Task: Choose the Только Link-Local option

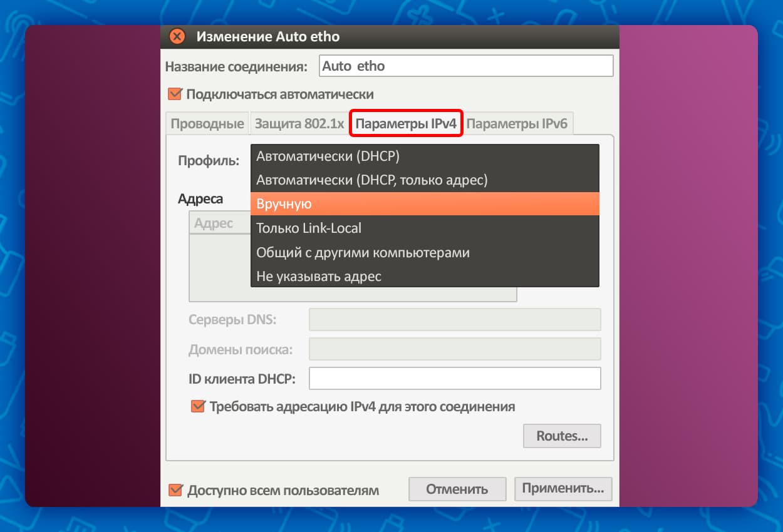Action: pos(425,228)
